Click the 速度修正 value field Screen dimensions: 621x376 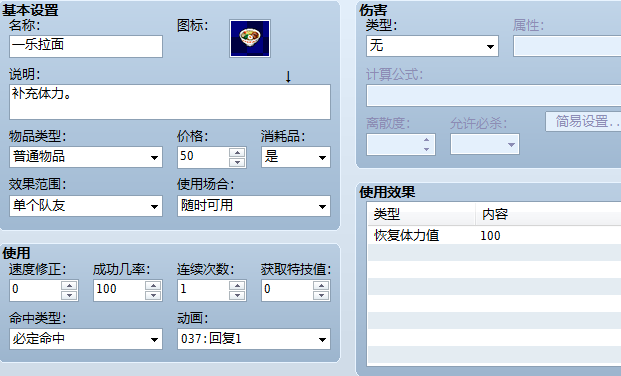click(35, 290)
